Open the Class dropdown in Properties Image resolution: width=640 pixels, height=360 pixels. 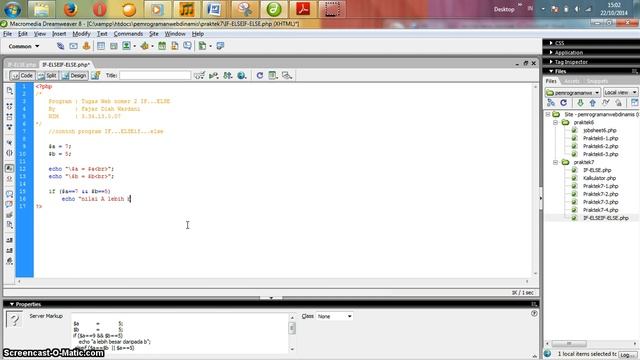click(335, 316)
